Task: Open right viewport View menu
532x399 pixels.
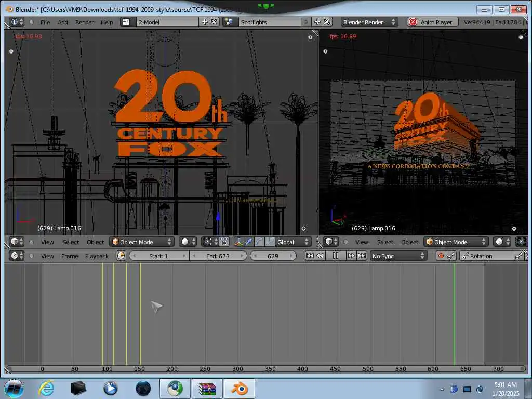Action: coord(362,242)
